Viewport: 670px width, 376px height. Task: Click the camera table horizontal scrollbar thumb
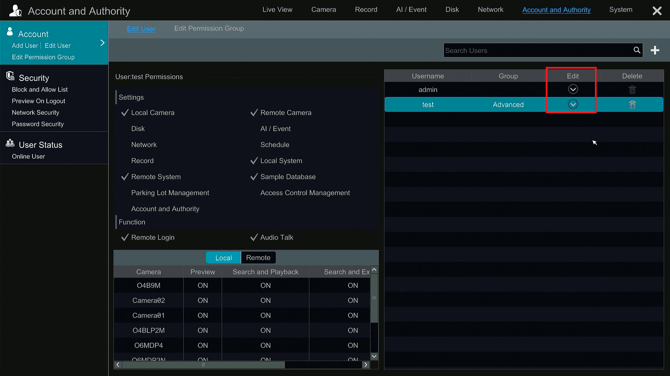coord(203,365)
